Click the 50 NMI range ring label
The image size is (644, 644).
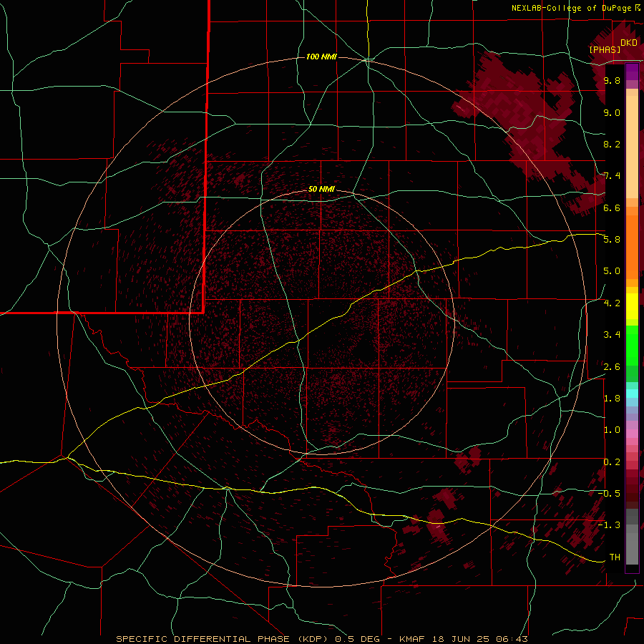(321, 189)
